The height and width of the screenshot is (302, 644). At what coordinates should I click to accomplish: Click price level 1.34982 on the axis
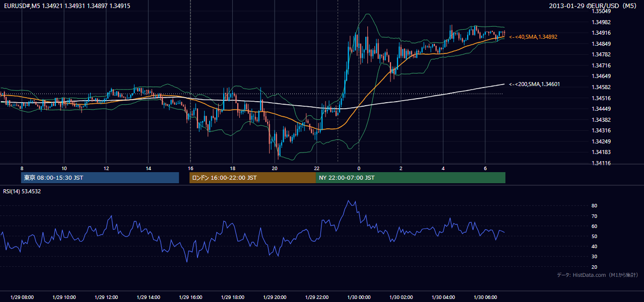pyautogui.click(x=601, y=22)
